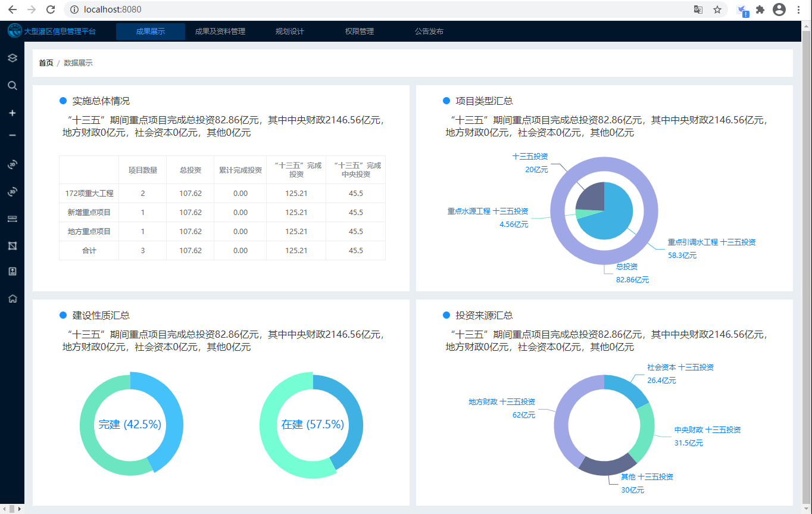Switch to 3D view icon
The image size is (812, 514).
pyautogui.click(x=12, y=192)
